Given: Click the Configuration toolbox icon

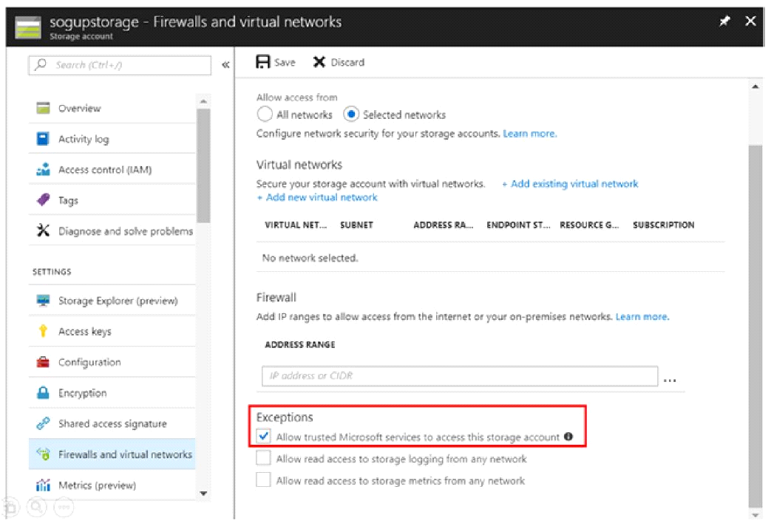Looking at the screenshot, I should 44,362.
